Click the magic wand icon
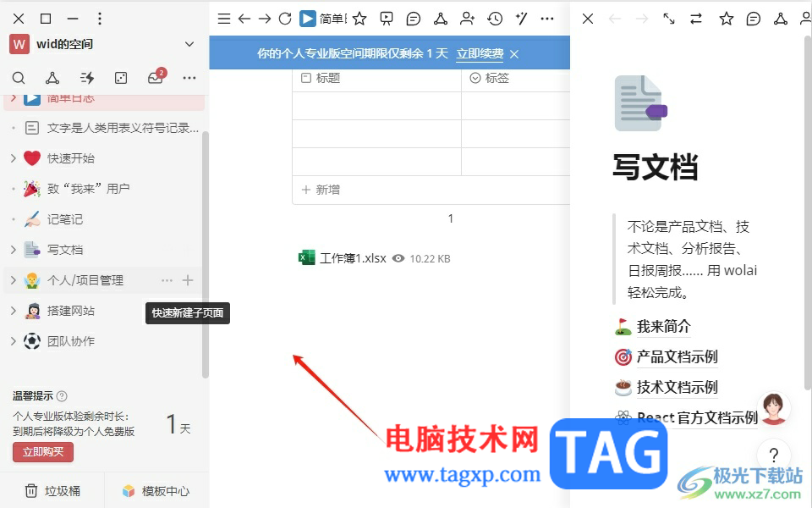Screen dimensions: 812x508 522,19
